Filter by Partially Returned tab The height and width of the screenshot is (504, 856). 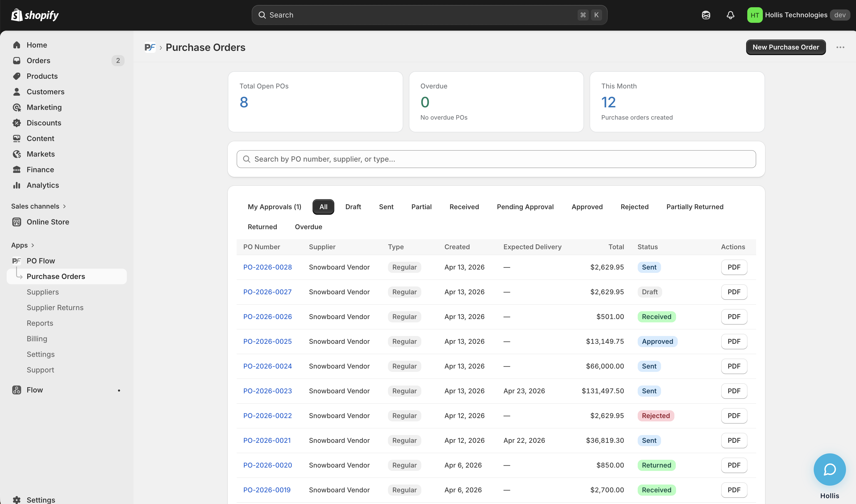click(695, 207)
